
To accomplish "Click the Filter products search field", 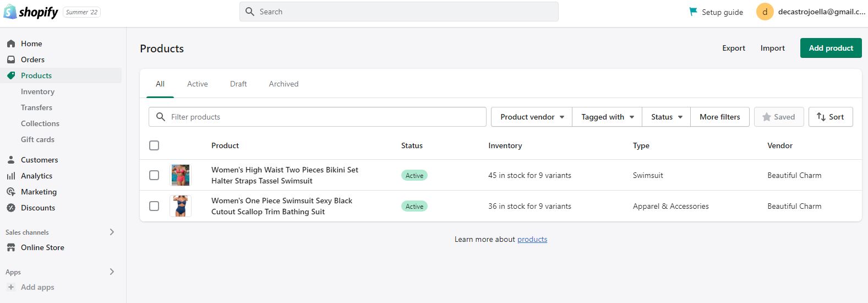I will tap(325, 117).
